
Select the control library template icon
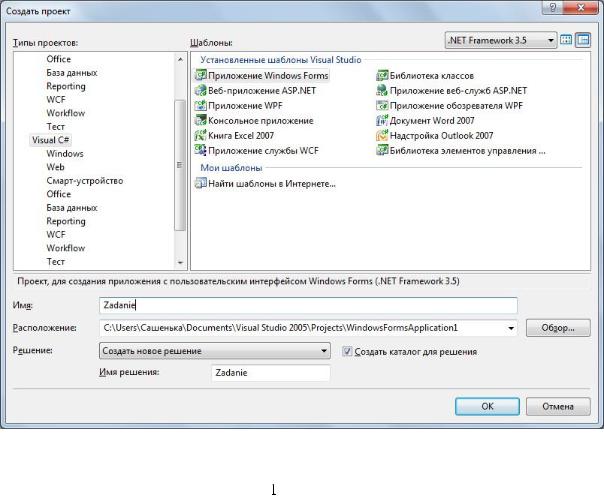point(382,150)
